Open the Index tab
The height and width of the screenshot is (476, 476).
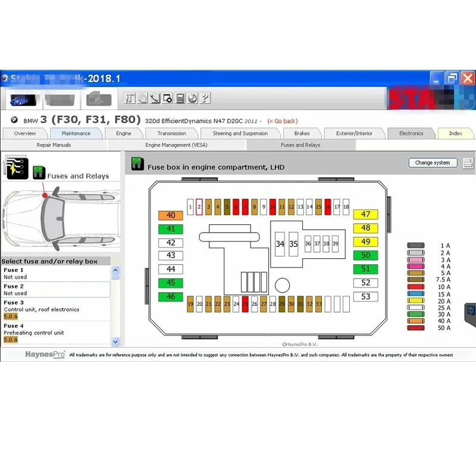tap(455, 133)
